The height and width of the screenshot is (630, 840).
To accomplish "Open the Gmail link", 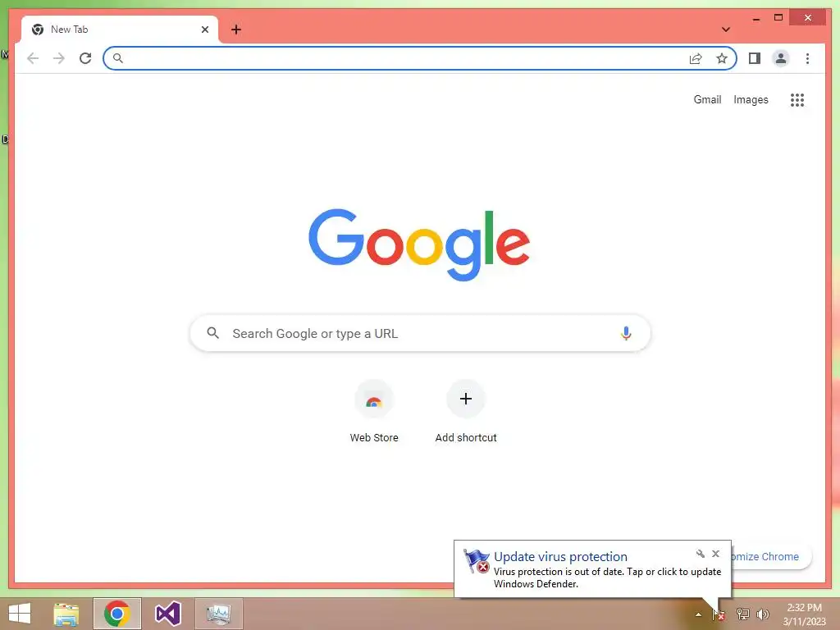I will point(707,99).
